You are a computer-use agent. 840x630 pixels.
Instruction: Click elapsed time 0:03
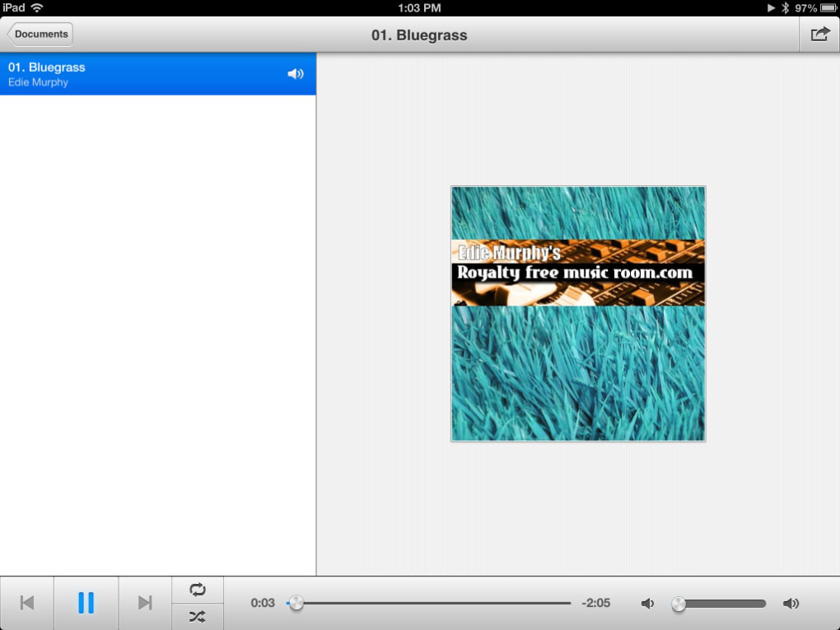pos(263,603)
